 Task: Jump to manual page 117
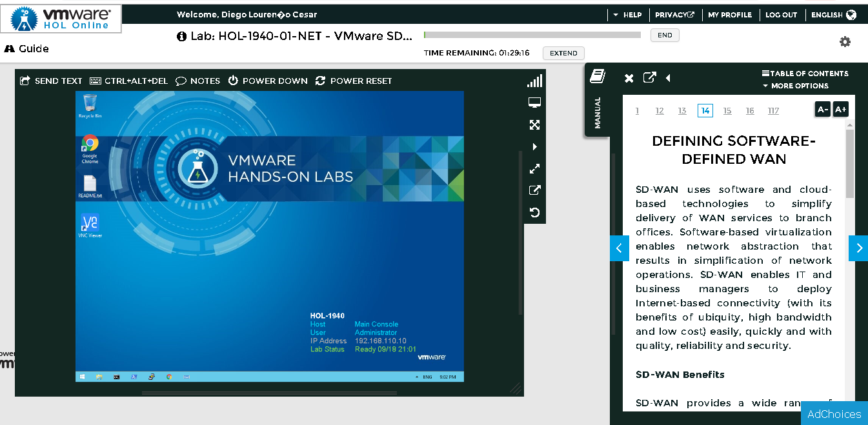(x=773, y=110)
